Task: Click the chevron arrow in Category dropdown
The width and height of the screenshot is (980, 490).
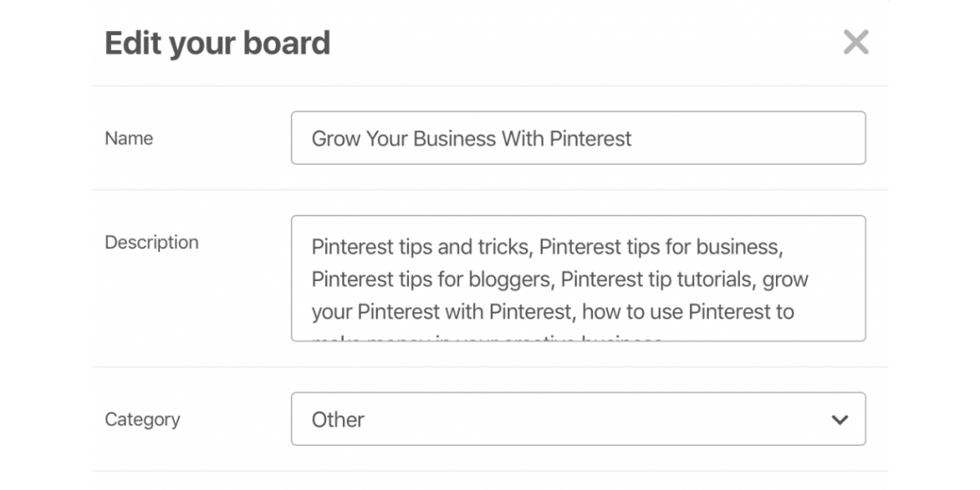Action: [x=839, y=420]
